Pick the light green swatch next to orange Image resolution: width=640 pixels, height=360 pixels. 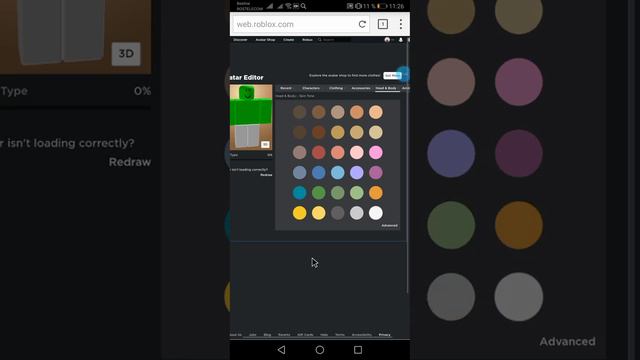tap(356, 193)
